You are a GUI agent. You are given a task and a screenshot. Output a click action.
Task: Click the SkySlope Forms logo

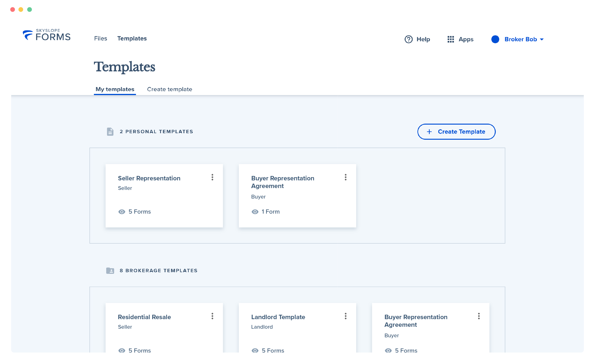pos(47,35)
